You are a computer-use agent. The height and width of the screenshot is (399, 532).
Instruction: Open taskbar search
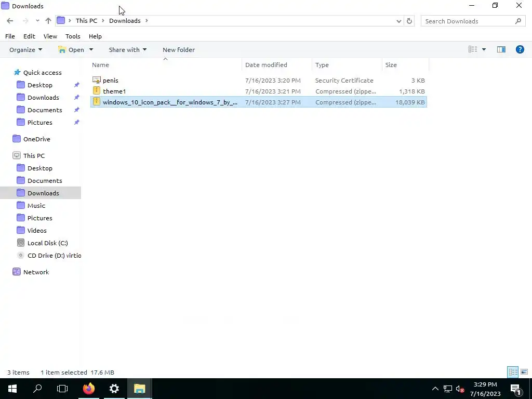tap(37, 389)
